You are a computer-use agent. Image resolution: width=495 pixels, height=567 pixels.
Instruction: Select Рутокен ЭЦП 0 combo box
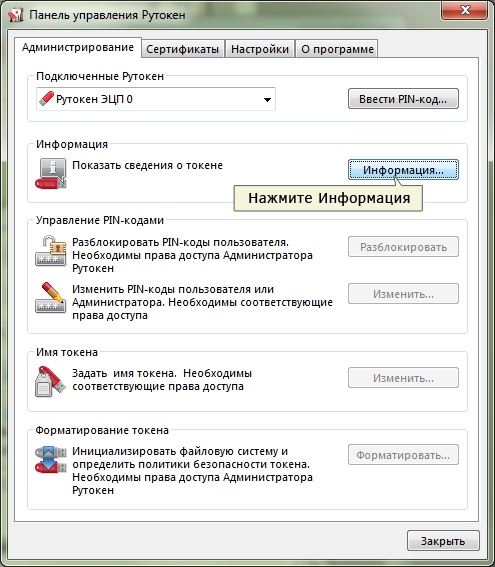coord(156,99)
